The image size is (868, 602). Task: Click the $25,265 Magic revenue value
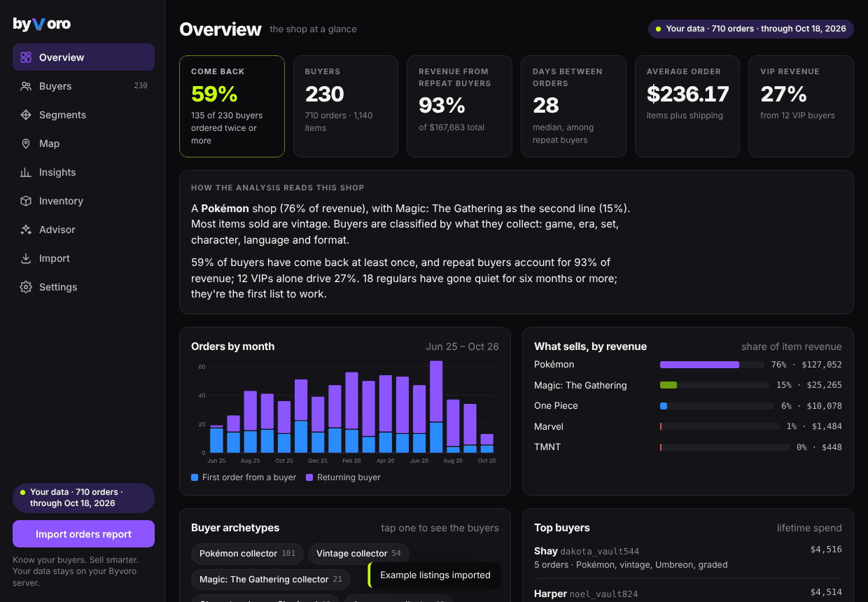825,385
